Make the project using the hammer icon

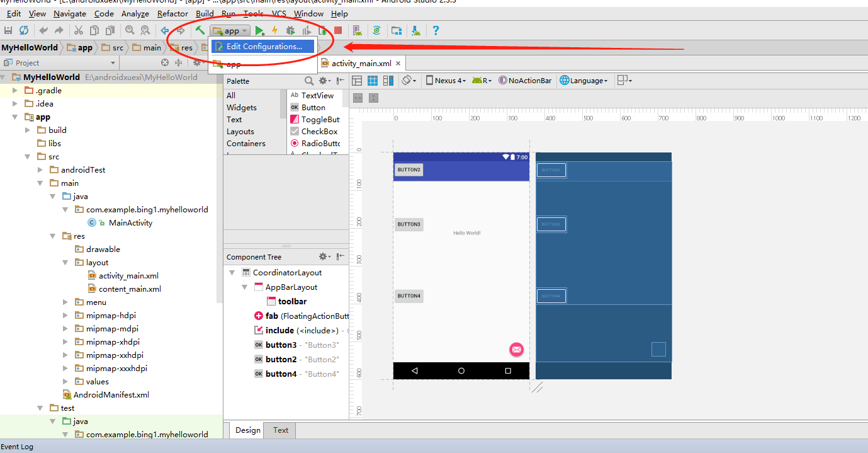click(x=201, y=30)
